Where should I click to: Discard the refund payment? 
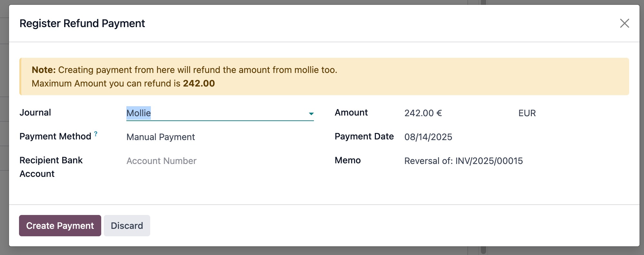[x=127, y=226]
